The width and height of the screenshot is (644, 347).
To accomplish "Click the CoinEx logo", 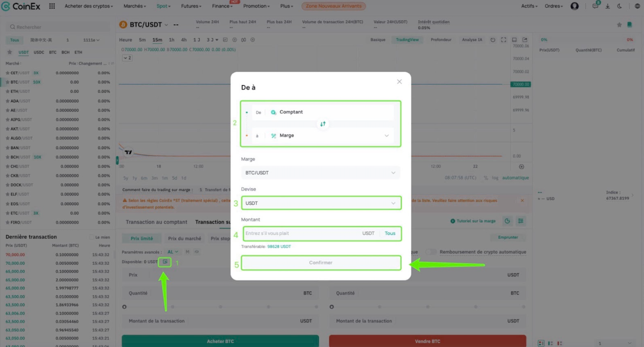I will click(21, 6).
